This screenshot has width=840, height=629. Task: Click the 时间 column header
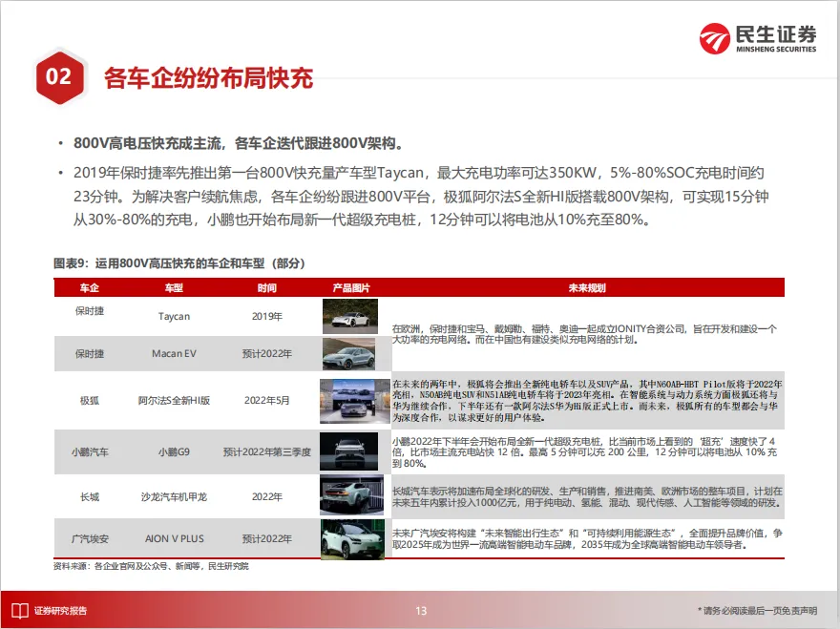click(x=266, y=287)
